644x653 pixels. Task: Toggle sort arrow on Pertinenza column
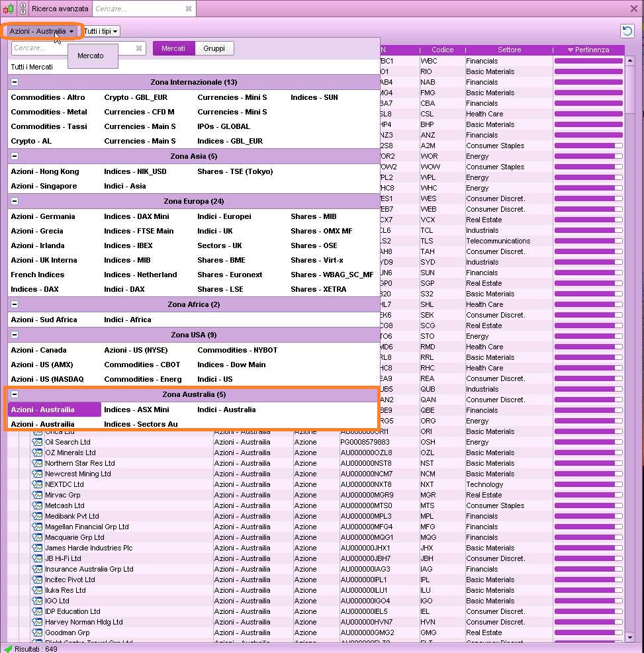click(571, 50)
